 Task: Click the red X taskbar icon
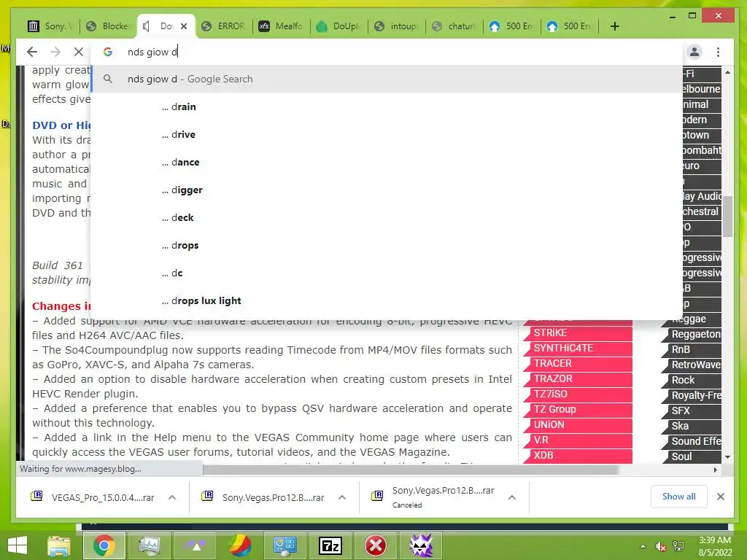click(376, 545)
